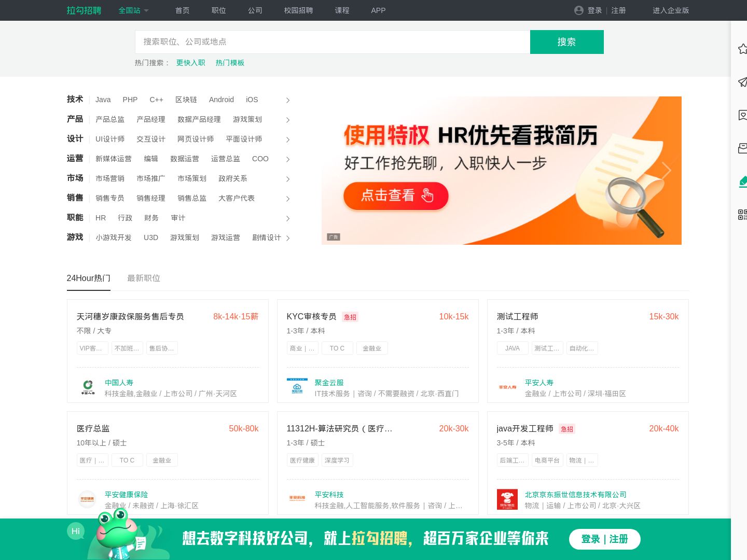Select the 游戏运营 category link

point(226,237)
